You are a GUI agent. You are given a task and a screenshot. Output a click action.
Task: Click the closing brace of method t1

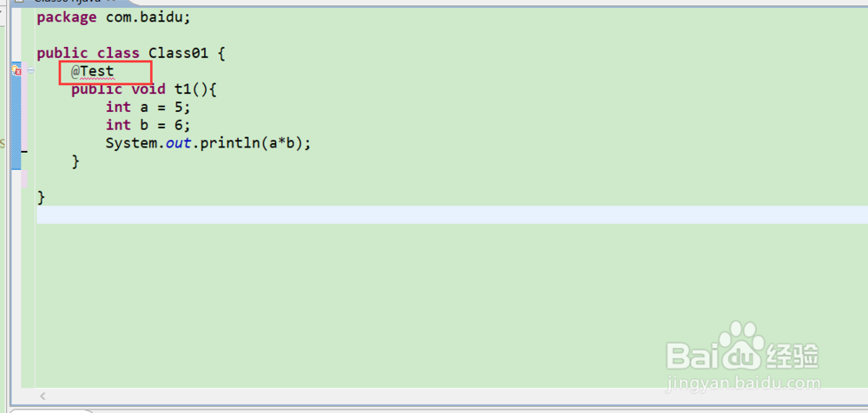76,161
